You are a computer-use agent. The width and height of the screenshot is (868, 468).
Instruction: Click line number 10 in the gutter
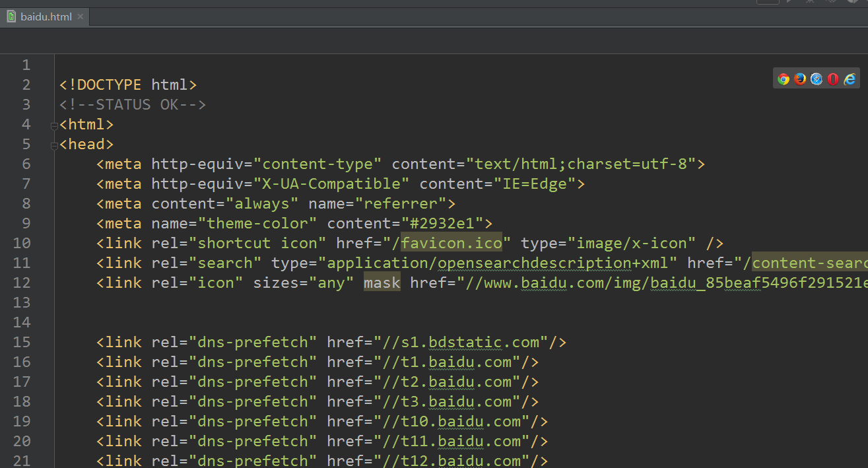pos(22,243)
